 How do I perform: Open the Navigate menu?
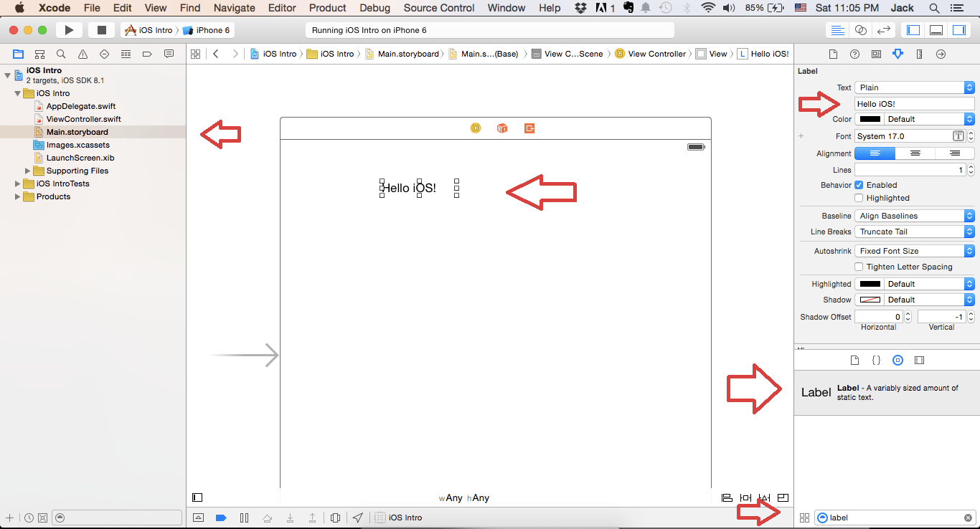click(235, 8)
